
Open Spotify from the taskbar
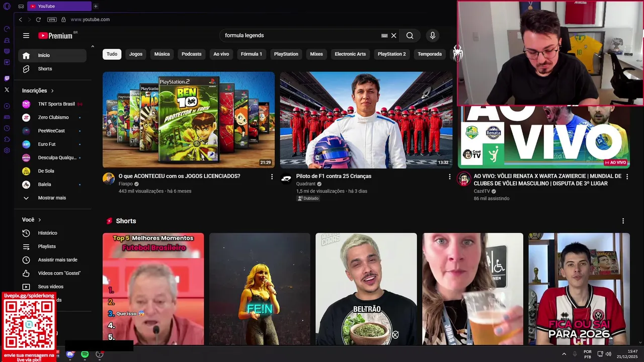85,354
